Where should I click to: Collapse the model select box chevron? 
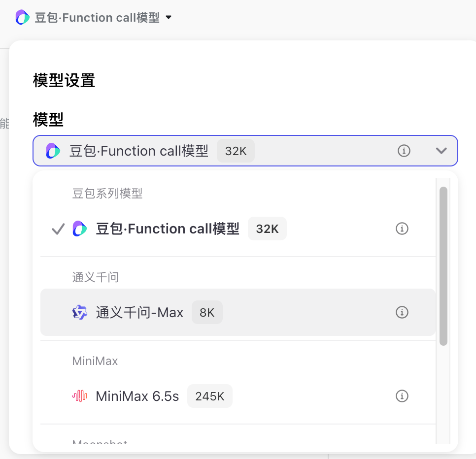tap(441, 151)
